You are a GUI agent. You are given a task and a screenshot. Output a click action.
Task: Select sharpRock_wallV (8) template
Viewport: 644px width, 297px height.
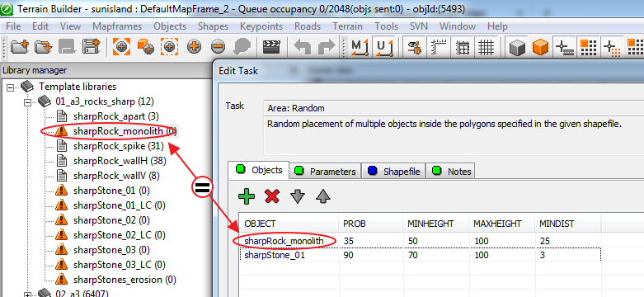point(116,176)
